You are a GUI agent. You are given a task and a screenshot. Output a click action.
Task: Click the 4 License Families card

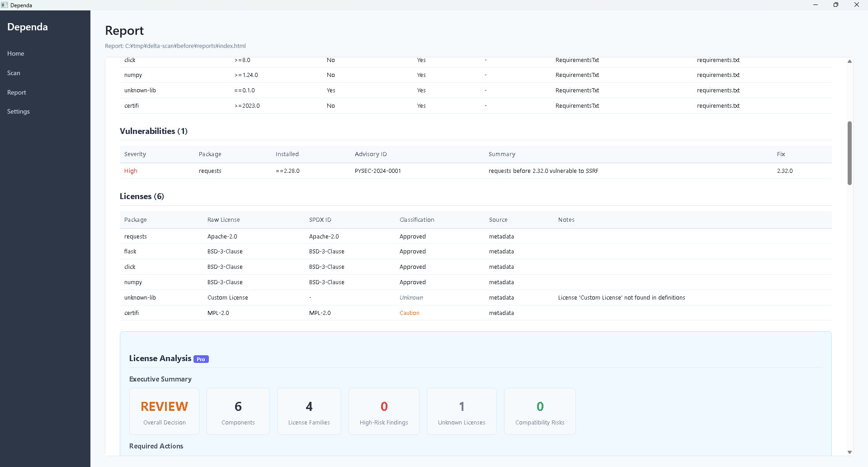(x=309, y=411)
